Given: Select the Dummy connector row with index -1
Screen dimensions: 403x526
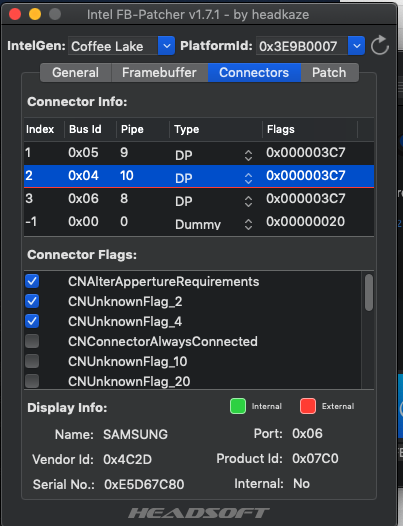Looking at the screenshot, I should [x=199, y=222].
